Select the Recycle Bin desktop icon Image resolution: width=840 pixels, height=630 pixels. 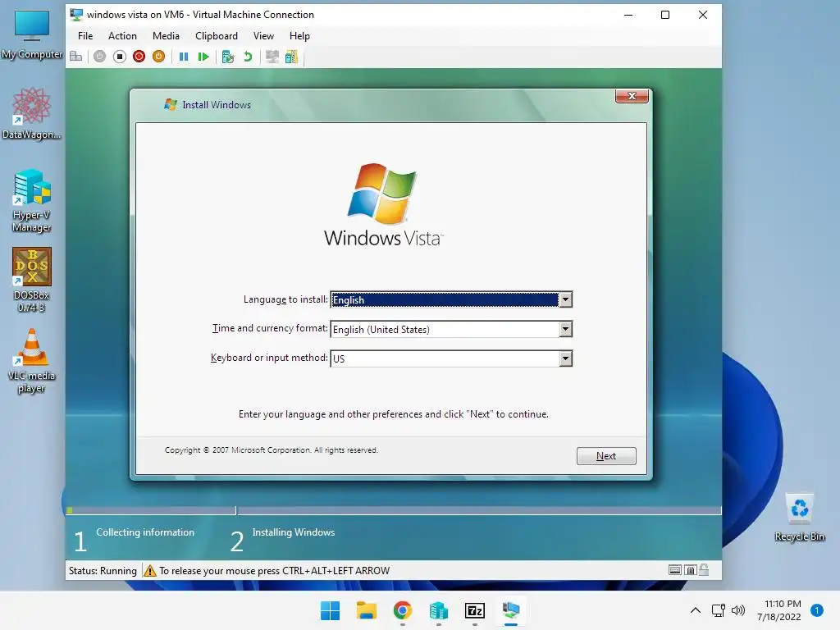pos(799,518)
